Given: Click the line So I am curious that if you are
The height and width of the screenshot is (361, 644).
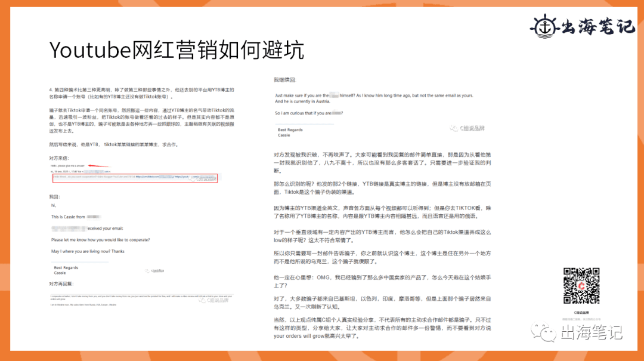Looking at the screenshot, I should click(309, 113).
